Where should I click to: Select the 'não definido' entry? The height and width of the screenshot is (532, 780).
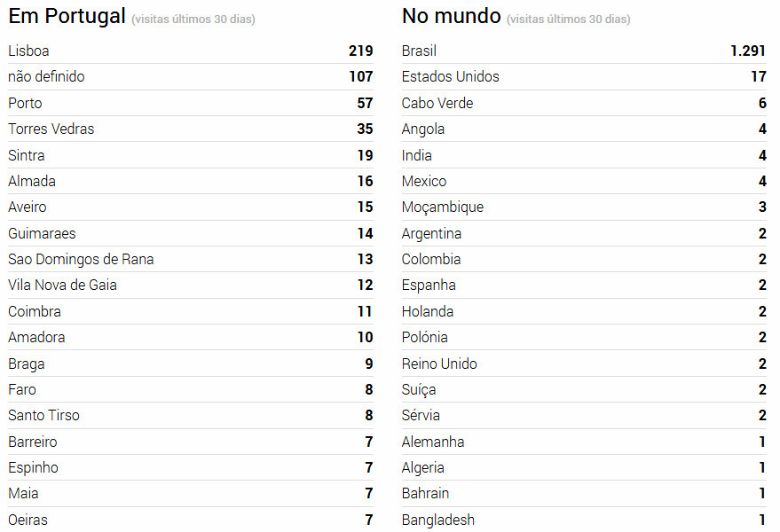47,77
